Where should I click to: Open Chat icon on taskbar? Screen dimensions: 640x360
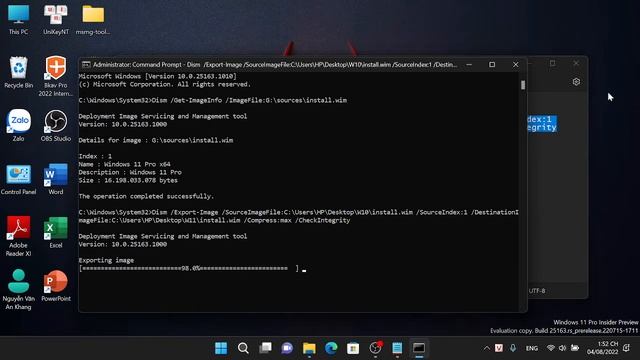(287, 348)
